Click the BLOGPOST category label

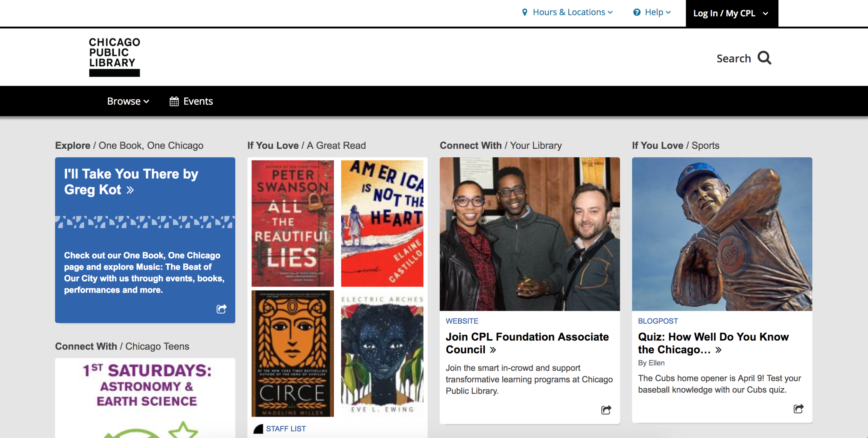coord(658,321)
